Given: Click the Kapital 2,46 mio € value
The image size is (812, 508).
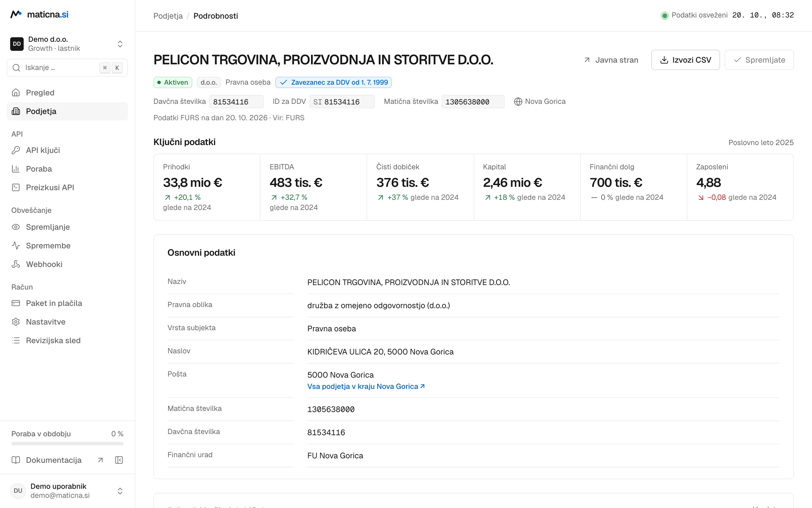Looking at the screenshot, I should pyautogui.click(x=512, y=182).
